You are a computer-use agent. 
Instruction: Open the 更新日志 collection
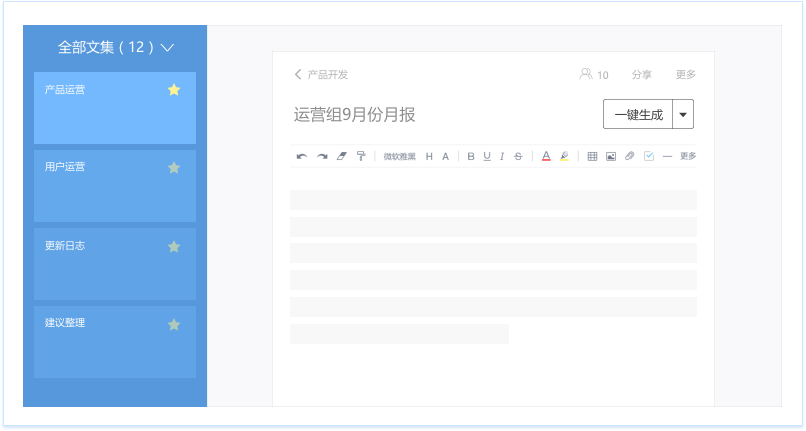(x=114, y=264)
